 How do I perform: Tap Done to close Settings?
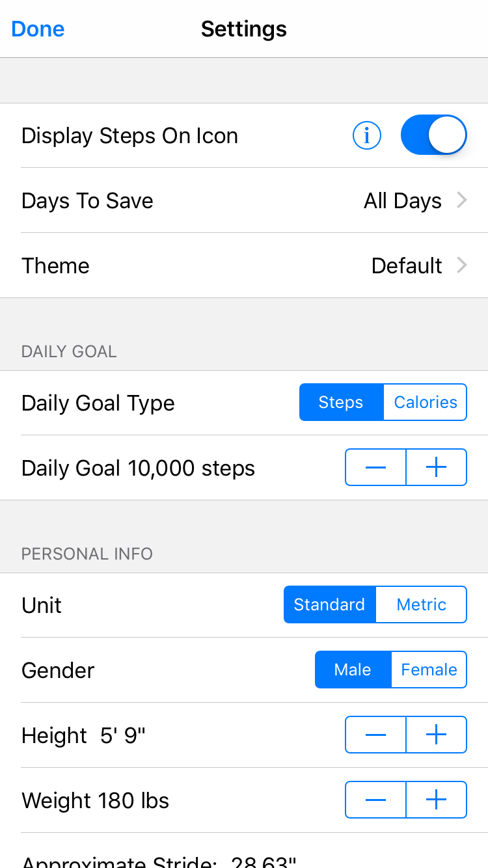click(x=38, y=29)
